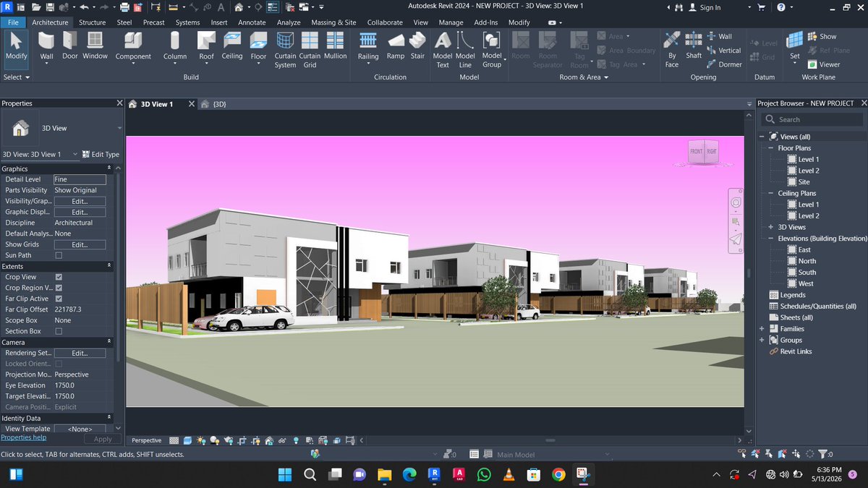Viewport: 868px width, 488px height.
Task: Select the Stair tool
Action: tap(417, 46)
